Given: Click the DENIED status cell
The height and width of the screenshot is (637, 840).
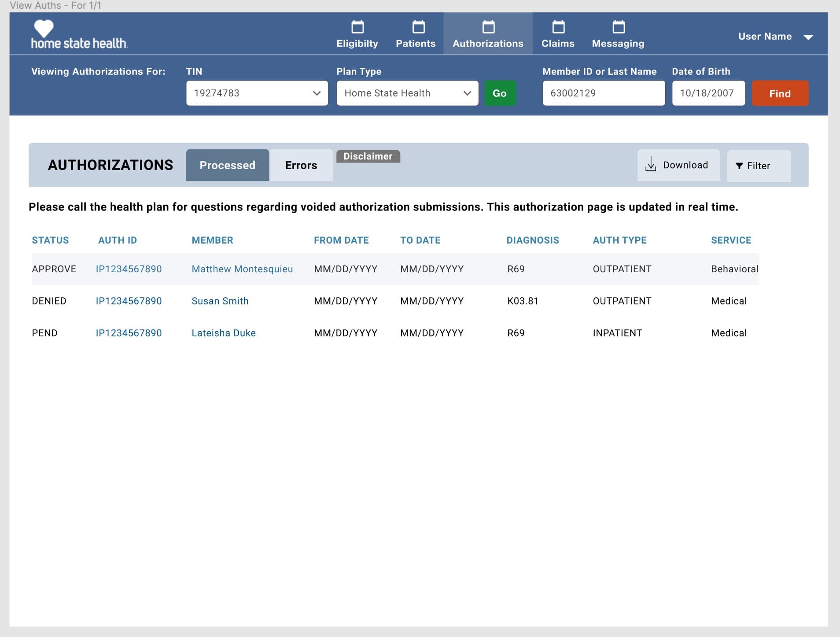Looking at the screenshot, I should tap(49, 301).
